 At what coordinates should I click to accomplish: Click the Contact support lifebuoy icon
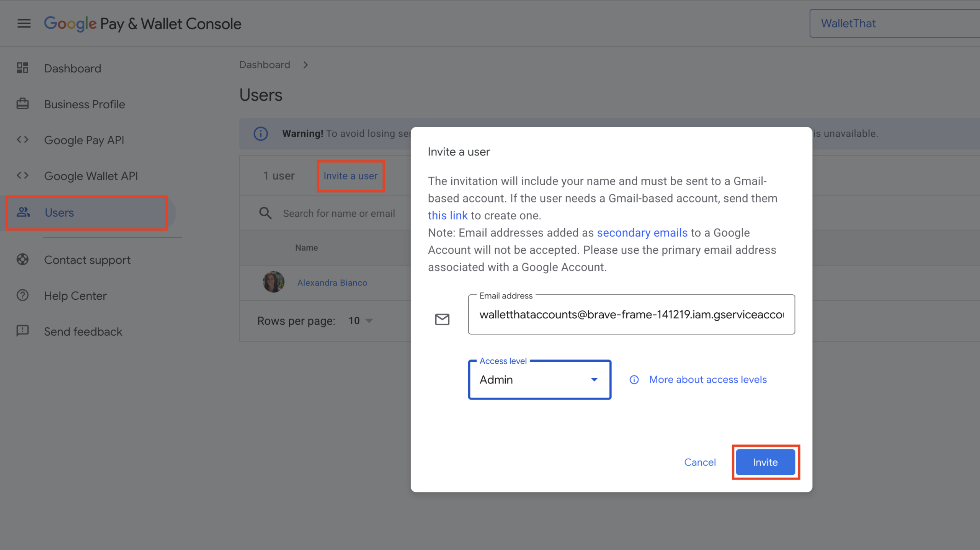pyautogui.click(x=23, y=259)
